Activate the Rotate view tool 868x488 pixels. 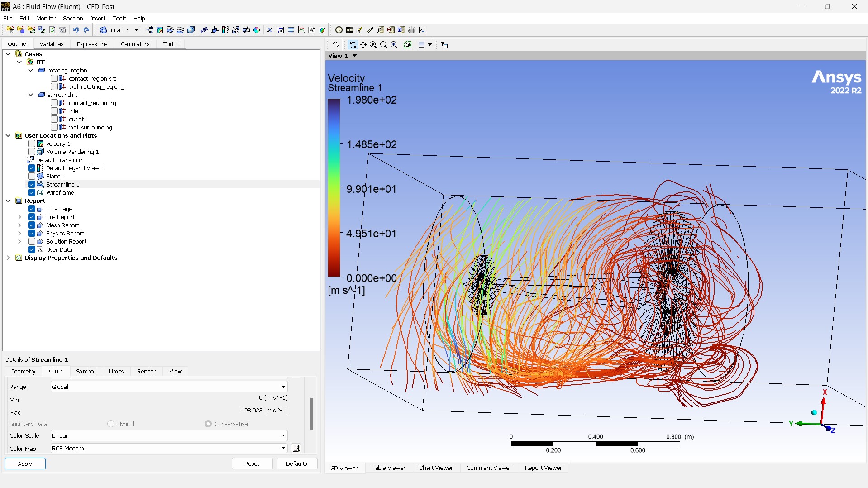[x=353, y=45]
